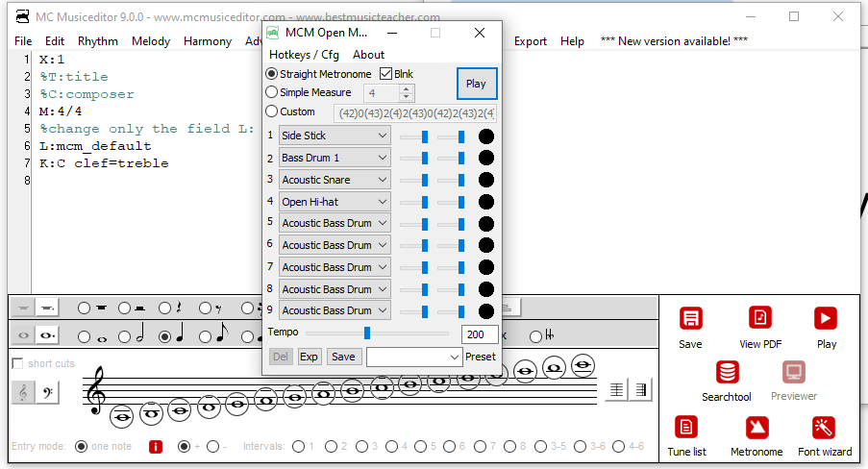This screenshot has height=469, width=868.
Task: Open the Previewer
Action: pos(794,372)
